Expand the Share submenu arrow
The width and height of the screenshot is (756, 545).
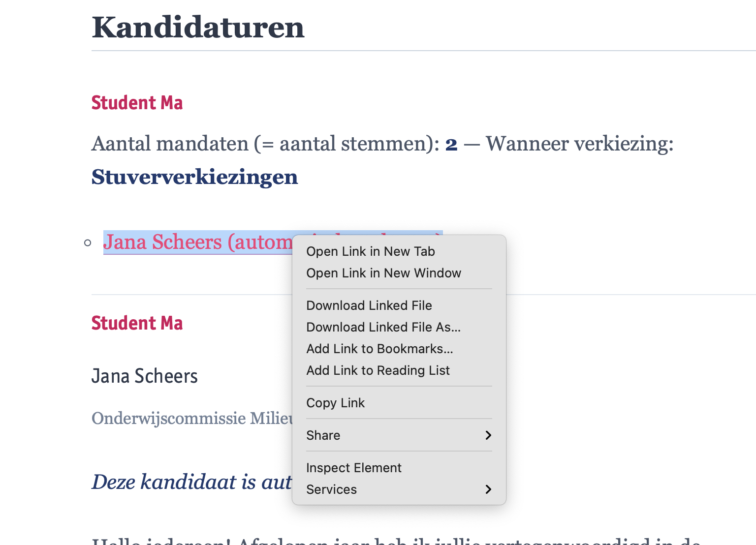[x=488, y=435]
